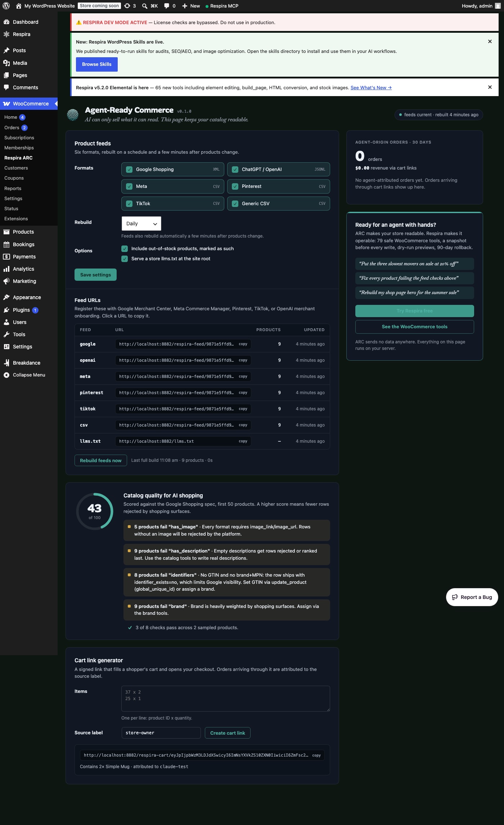The width and height of the screenshot is (504, 825).
Task: Open the search icon in admin bar
Action: coord(145,6)
